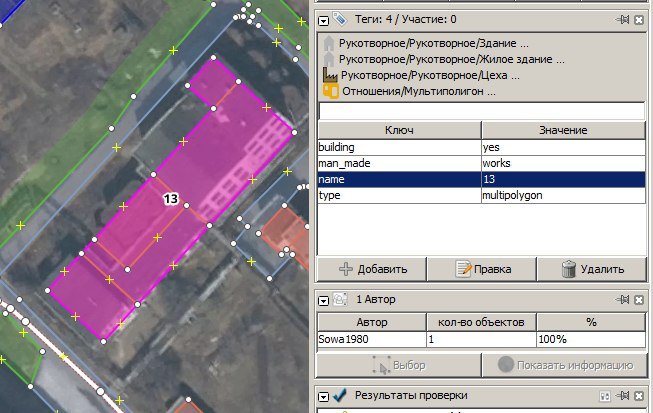Click the multipolygon icon beside Отношения
Image resolution: width=653 pixels, height=413 pixels.
331,91
